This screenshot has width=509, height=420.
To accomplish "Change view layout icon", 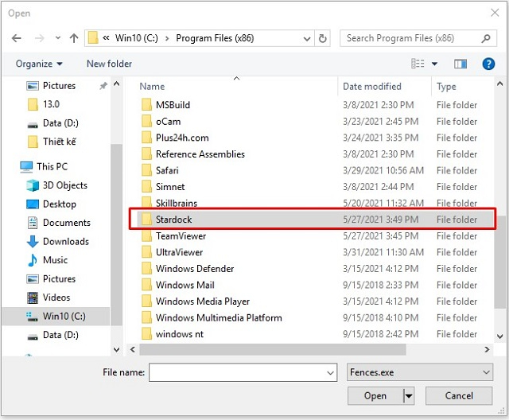I will 418,64.
